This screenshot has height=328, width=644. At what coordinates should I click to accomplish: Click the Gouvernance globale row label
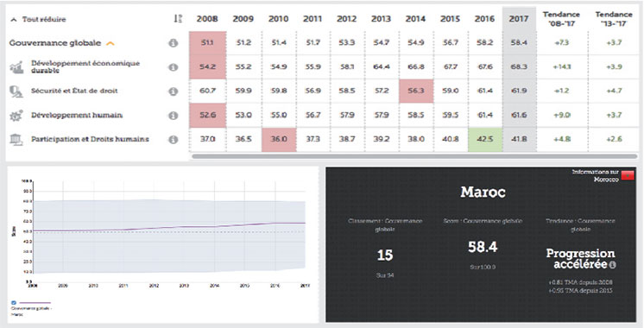[55, 43]
